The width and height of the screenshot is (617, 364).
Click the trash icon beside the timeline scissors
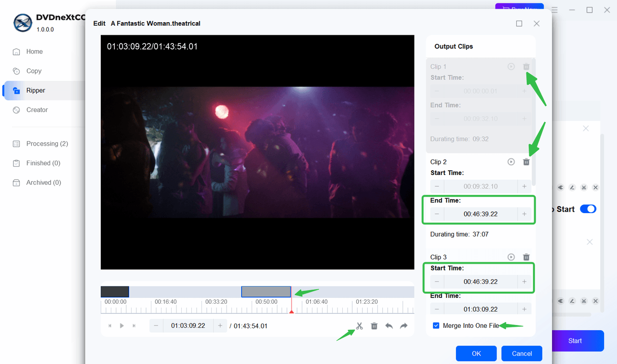374,326
